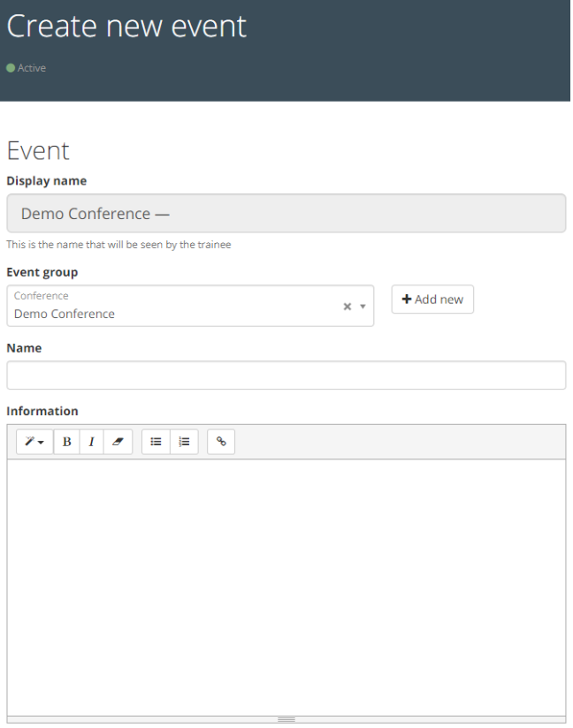
Task: Click the eraser remove-formatting icon
Action: click(x=118, y=442)
